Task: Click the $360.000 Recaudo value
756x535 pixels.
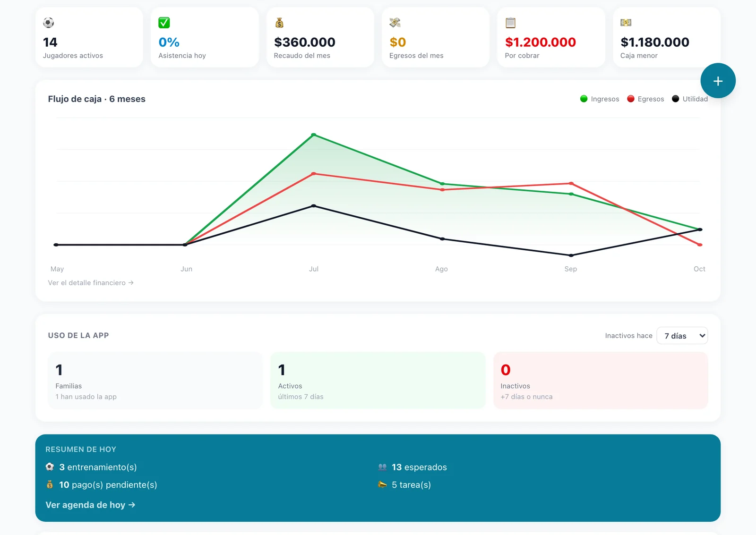Action: (305, 42)
